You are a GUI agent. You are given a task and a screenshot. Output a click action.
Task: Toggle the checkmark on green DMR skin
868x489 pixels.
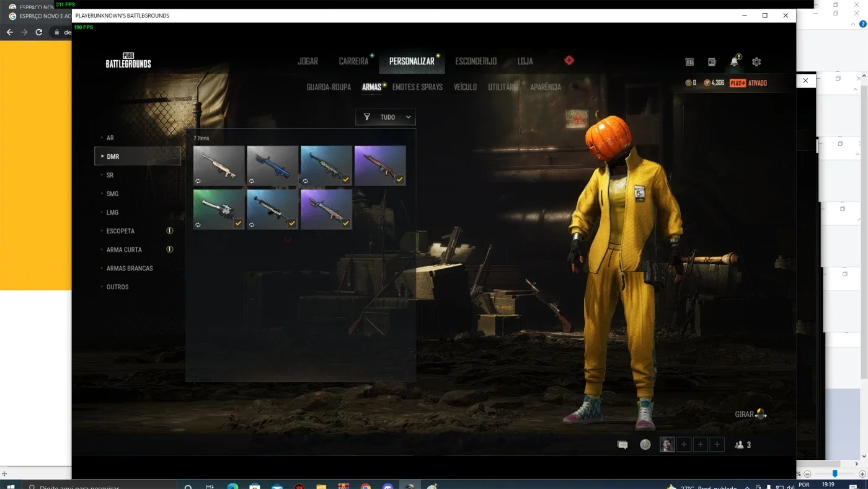pos(238,223)
